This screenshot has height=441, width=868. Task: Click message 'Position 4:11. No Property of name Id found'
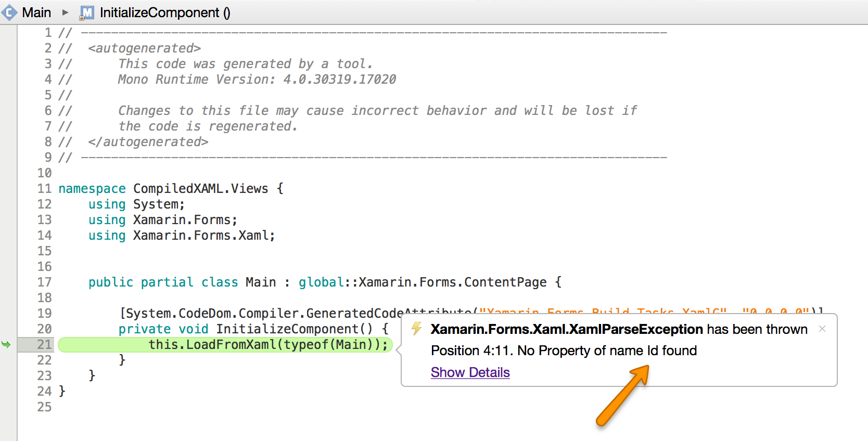click(564, 351)
